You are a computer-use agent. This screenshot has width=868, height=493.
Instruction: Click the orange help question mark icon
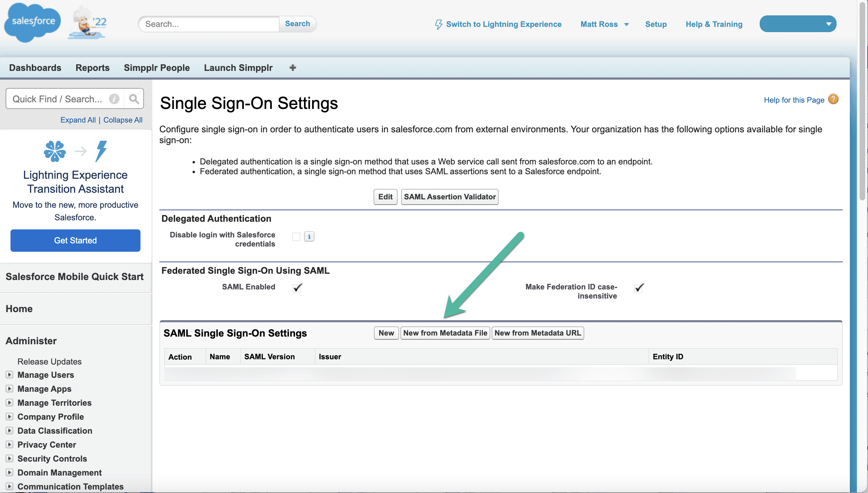(833, 100)
